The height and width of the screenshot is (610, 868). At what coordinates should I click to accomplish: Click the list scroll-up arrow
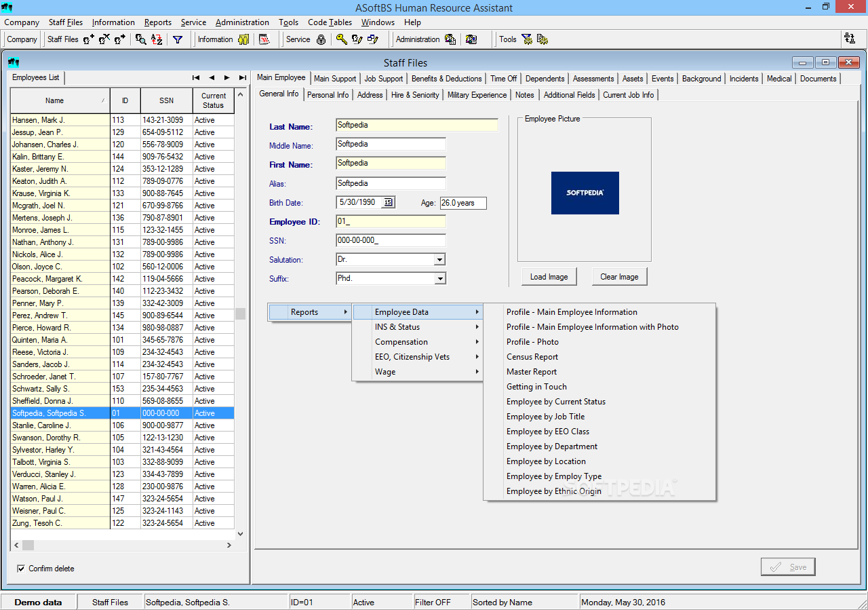(x=240, y=94)
